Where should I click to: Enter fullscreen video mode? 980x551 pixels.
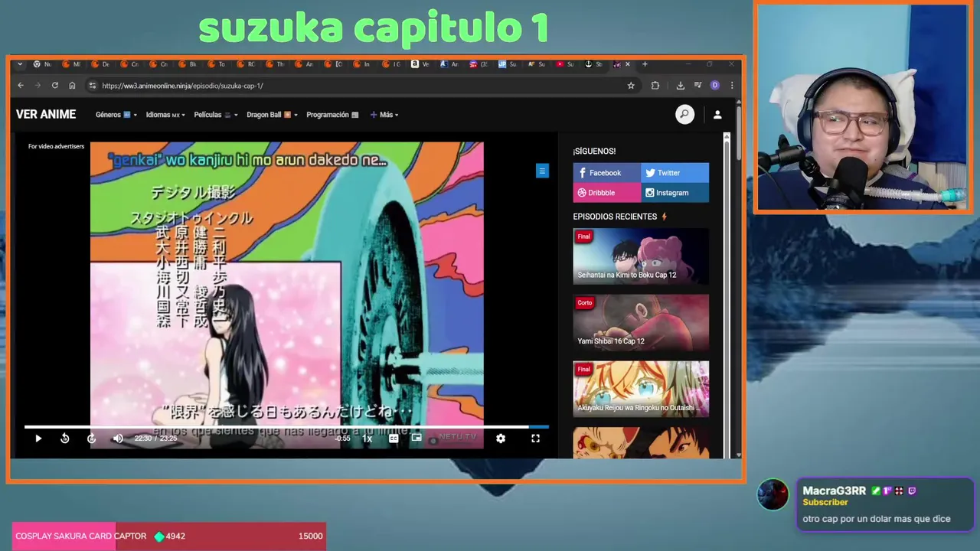(x=535, y=439)
